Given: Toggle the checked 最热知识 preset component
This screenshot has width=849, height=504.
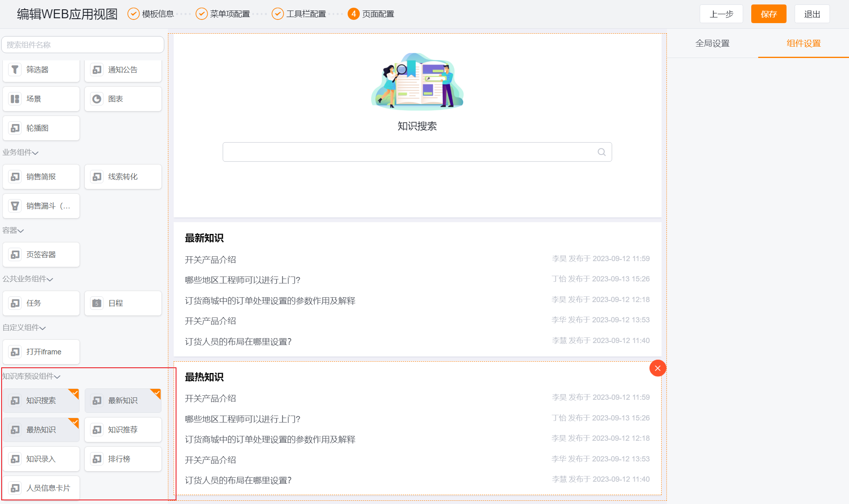Looking at the screenshot, I should pyautogui.click(x=41, y=430).
